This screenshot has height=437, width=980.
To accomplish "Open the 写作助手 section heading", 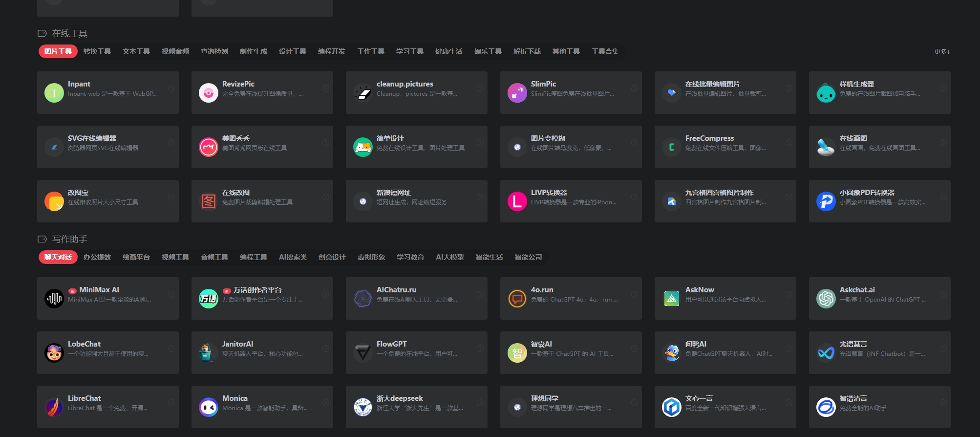I will point(69,239).
